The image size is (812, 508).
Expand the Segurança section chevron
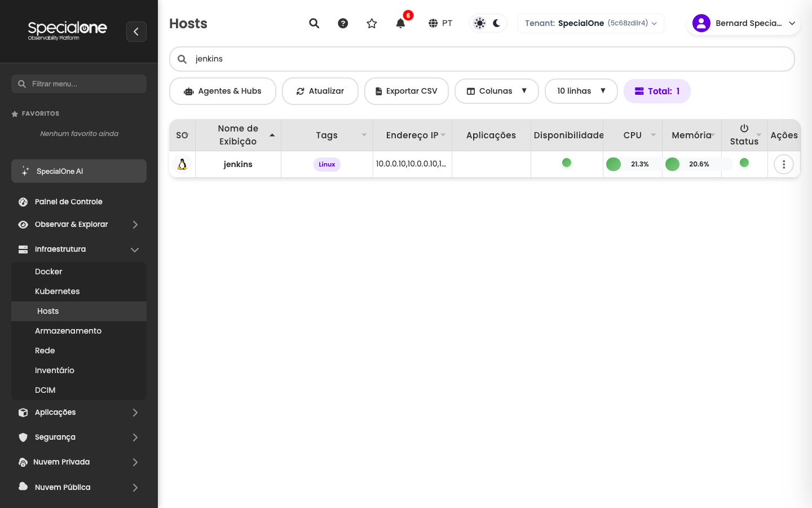coord(135,437)
